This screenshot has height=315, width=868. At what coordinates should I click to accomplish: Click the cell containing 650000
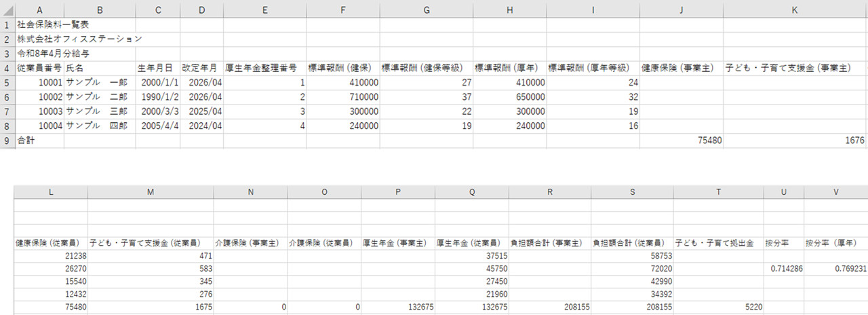tap(509, 97)
